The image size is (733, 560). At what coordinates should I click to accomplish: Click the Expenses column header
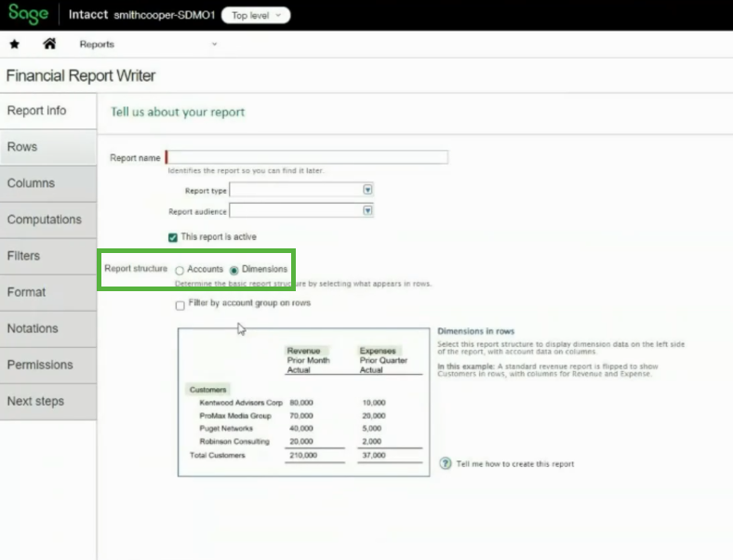pos(378,351)
